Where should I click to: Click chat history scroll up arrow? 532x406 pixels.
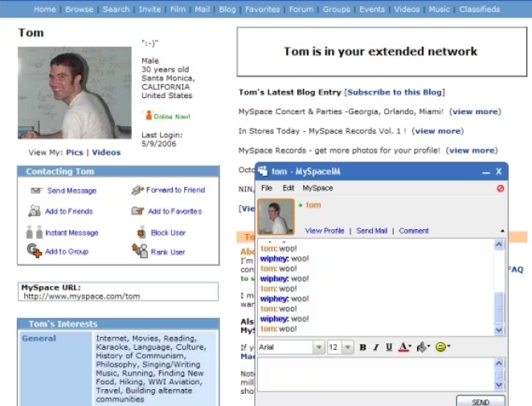(x=499, y=244)
